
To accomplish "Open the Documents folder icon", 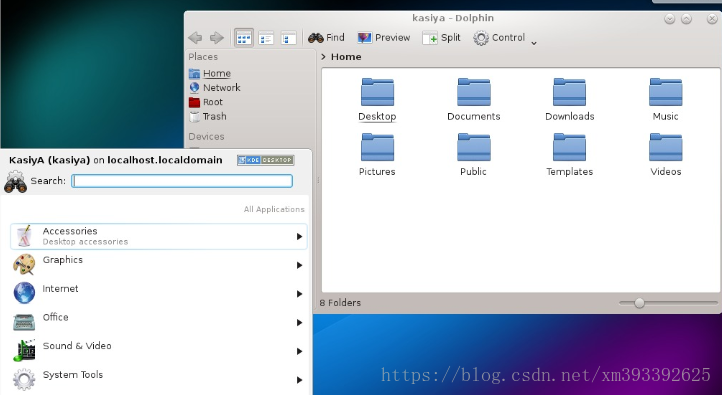I will tap(473, 92).
